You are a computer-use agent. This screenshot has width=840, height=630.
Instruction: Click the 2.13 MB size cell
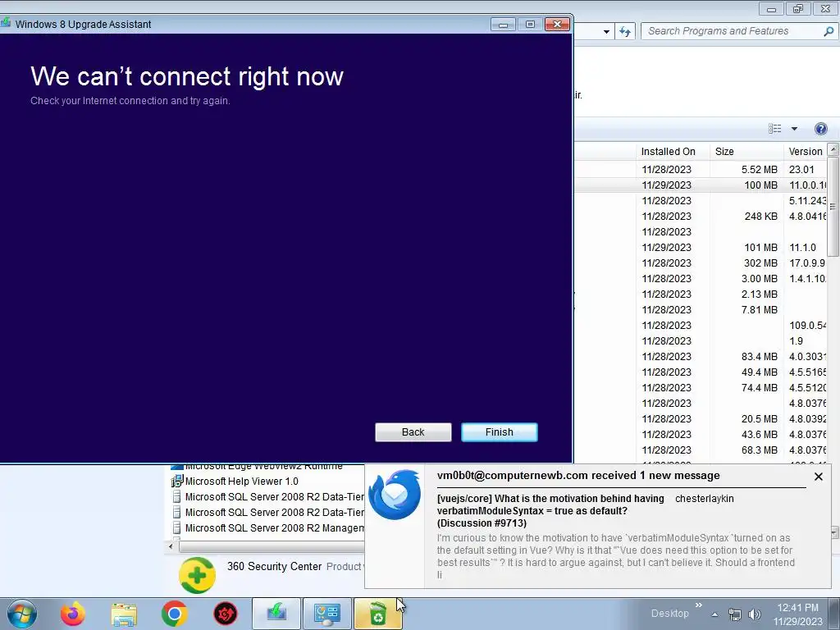point(759,294)
